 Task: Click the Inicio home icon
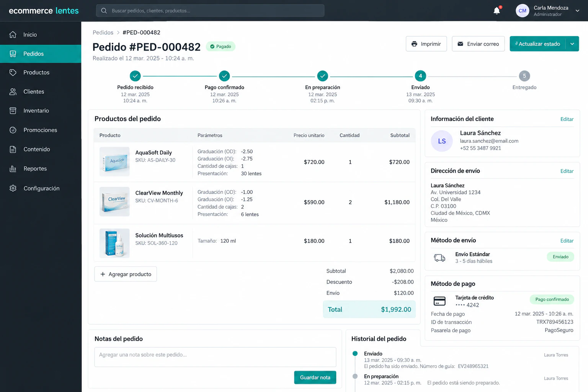coord(13,34)
